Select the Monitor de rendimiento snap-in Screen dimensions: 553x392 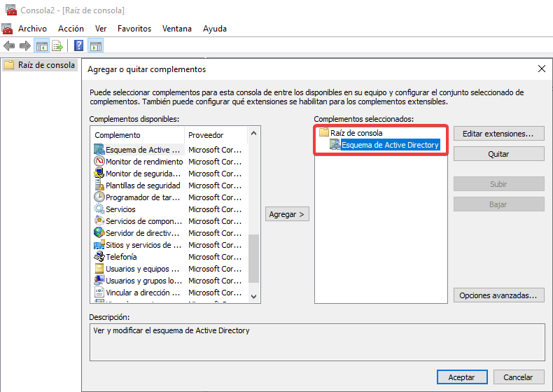[143, 162]
